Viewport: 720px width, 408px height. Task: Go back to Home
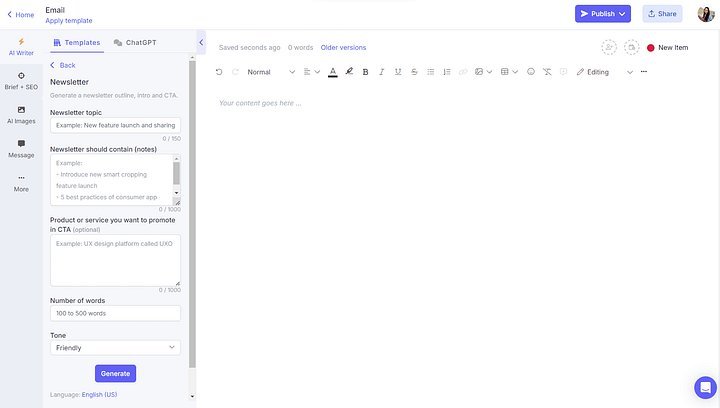[21, 15]
